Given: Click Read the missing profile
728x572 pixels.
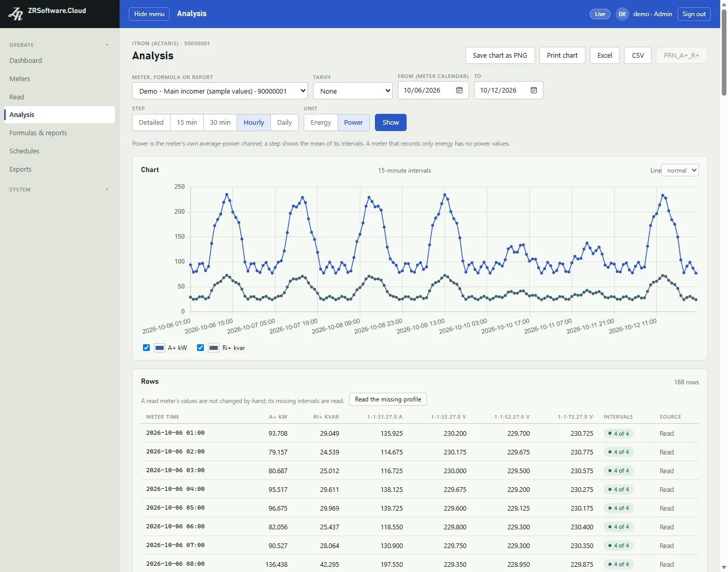Looking at the screenshot, I should pos(388,399).
